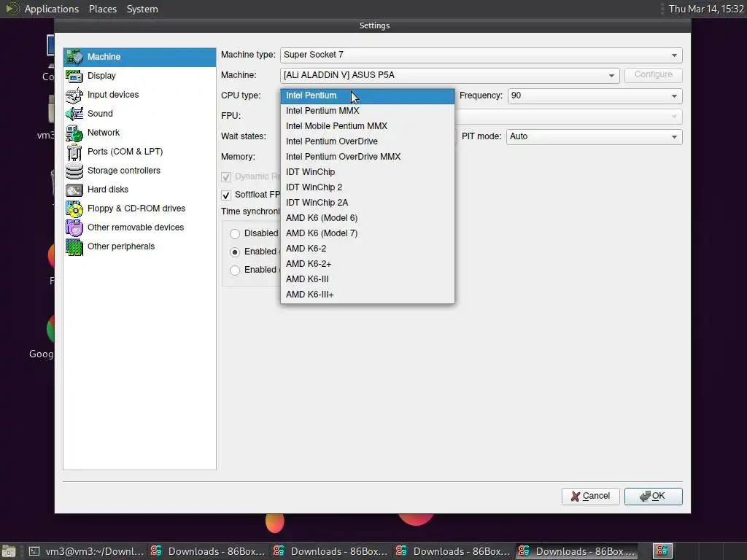Screen dimensions: 747x560
Task: Choose Intel Pentium from the CPU list
Action: [368, 96]
